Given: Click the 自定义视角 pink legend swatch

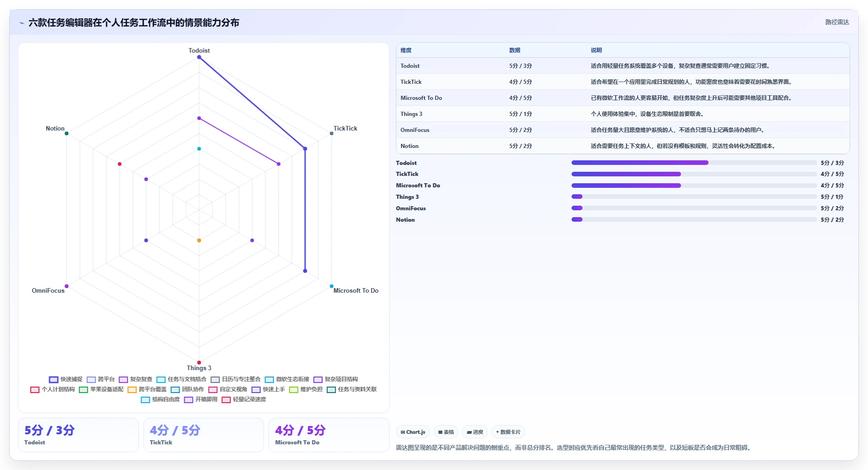Looking at the screenshot, I should click(x=213, y=389).
